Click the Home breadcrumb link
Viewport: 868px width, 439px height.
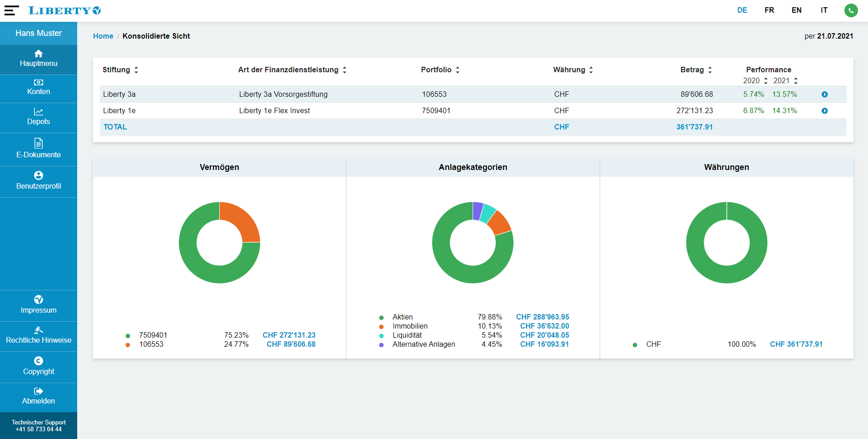[x=103, y=36]
